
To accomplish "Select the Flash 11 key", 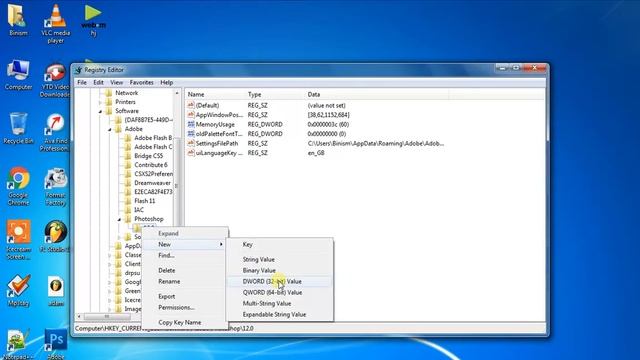I will [x=144, y=201].
